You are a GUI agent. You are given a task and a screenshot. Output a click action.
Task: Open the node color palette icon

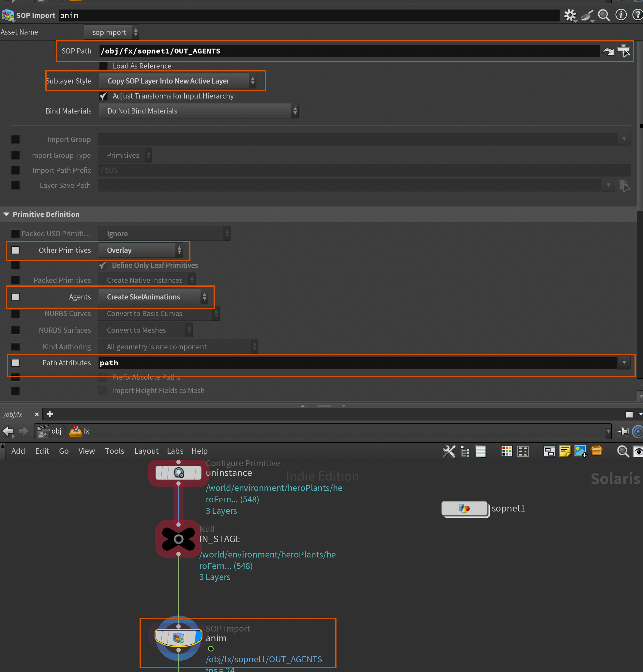507,451
